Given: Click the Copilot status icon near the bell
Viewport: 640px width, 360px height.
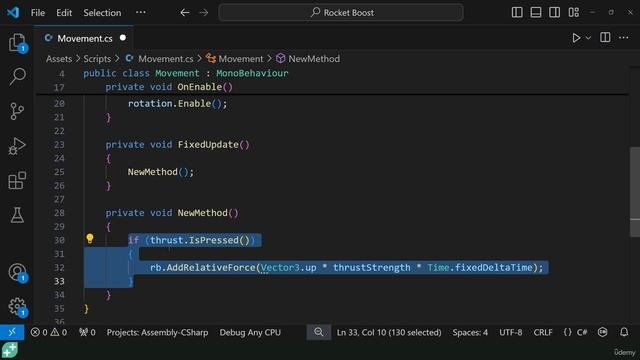Looking at the screenshot, I should (602, 332).
